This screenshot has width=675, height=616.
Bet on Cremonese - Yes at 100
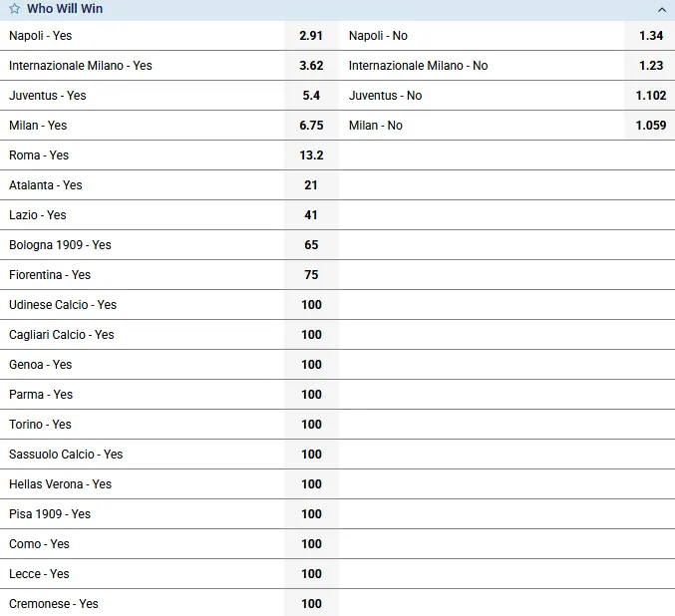point(311,604)
